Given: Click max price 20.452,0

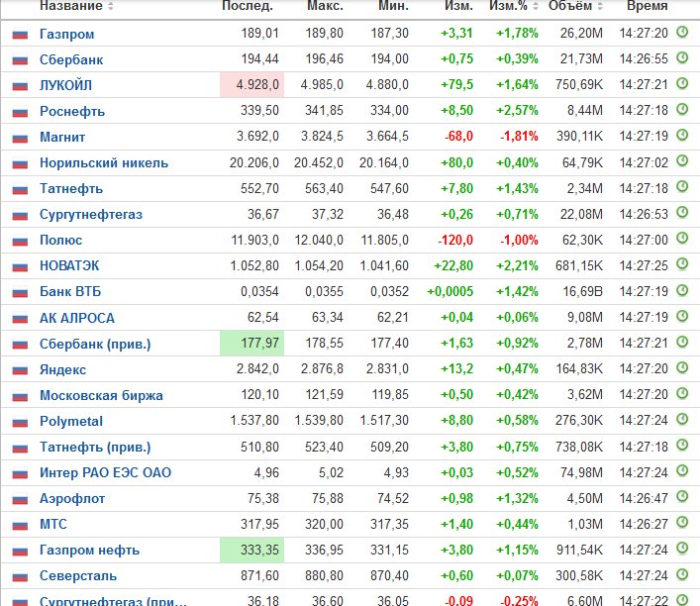Looking at the screenshot, I should pyautogui.click(x=319, y=163).
